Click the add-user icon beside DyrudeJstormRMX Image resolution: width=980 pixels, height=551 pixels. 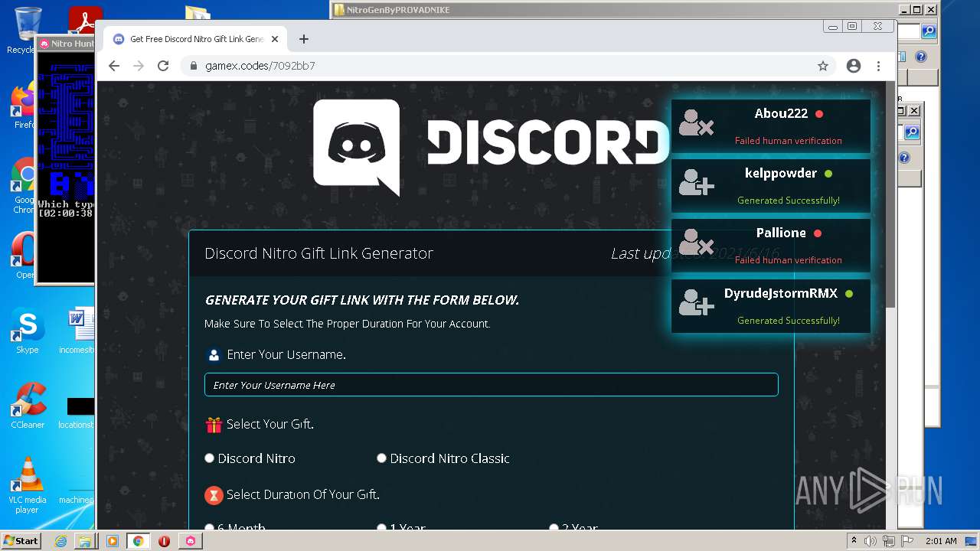pos(696,302)
